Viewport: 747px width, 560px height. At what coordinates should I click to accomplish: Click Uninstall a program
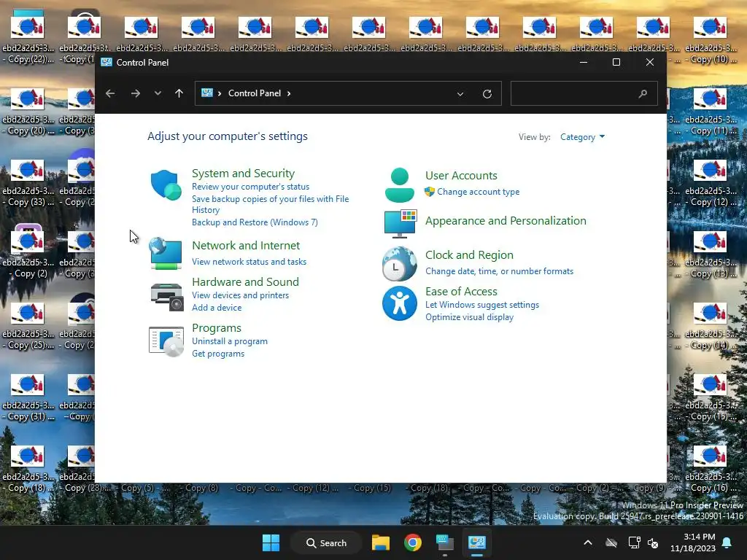[x=230, y=341]
